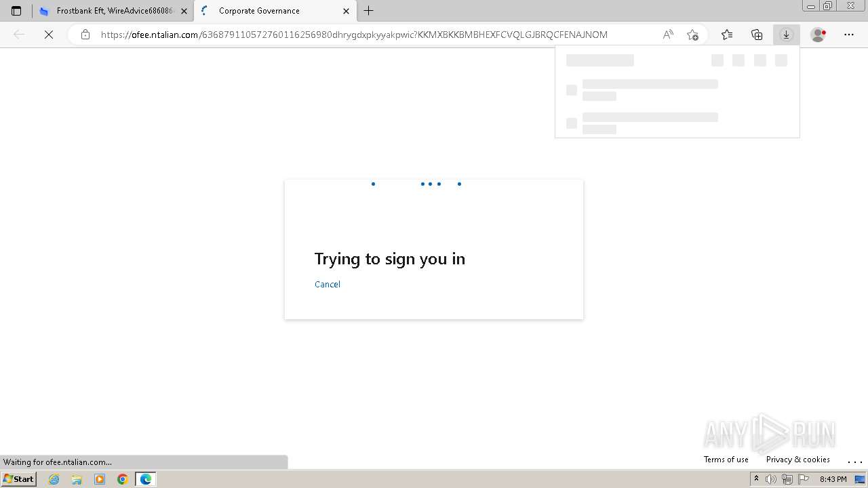Open the Windows Start menu
The height and width of the screenshot is (488, 868).
pyautogui.click(x=18, y=479)
